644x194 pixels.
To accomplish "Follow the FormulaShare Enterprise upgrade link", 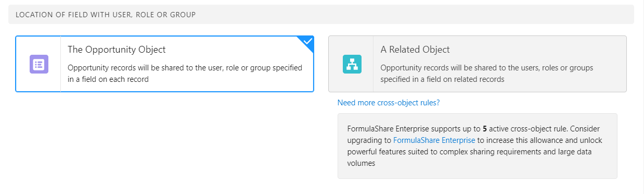I will 434,140.
